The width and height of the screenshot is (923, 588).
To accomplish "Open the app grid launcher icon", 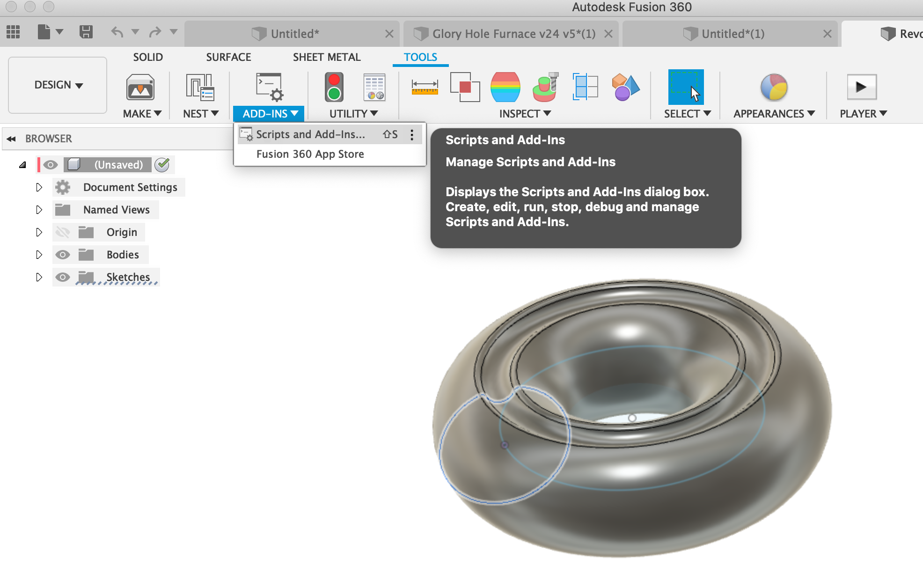I will click(x=13, y=31).
